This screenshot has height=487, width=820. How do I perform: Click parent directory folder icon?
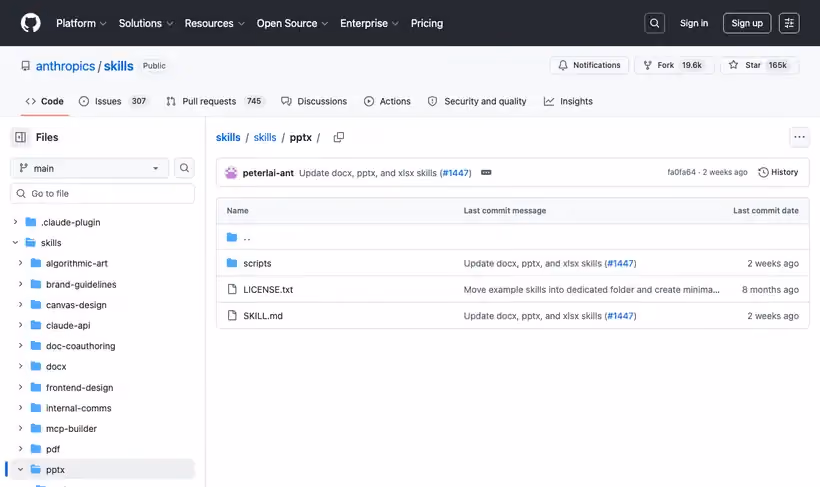232,237
